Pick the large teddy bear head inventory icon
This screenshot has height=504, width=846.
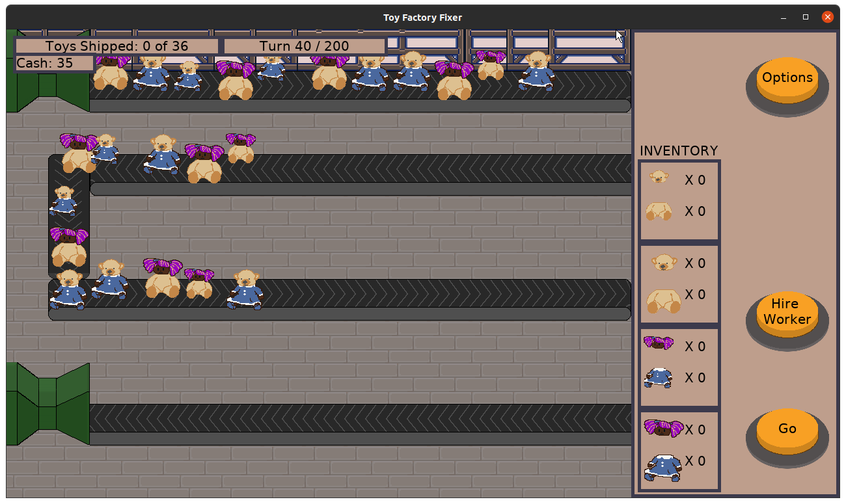663,262
